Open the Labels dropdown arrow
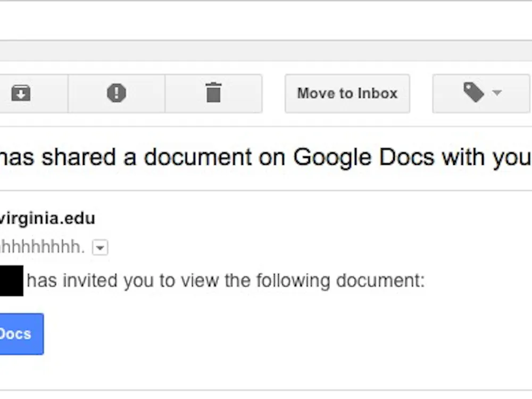532x399 pixels. pyautogui.click(x=497, y=94)
